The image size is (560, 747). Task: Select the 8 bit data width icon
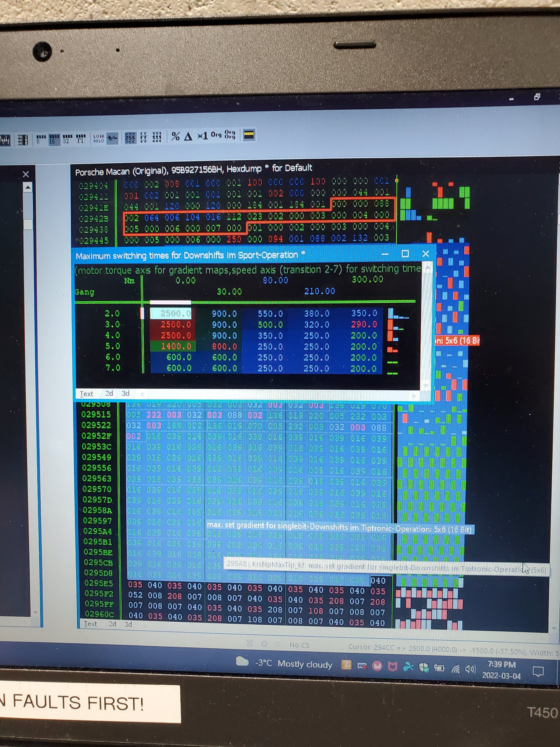click(41, 139)
